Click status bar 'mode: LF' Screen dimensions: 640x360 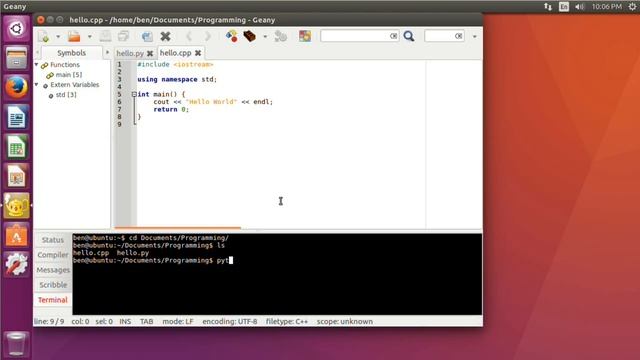point(178,322)
